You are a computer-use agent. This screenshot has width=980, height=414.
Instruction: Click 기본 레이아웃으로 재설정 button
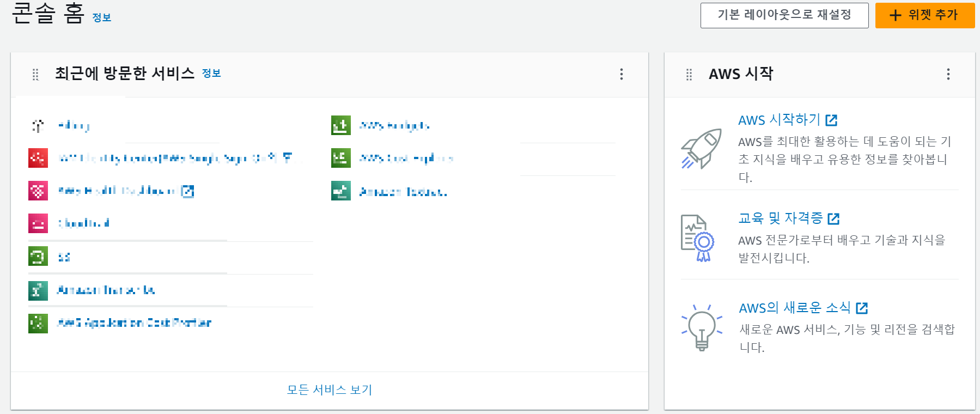[784, 15]
